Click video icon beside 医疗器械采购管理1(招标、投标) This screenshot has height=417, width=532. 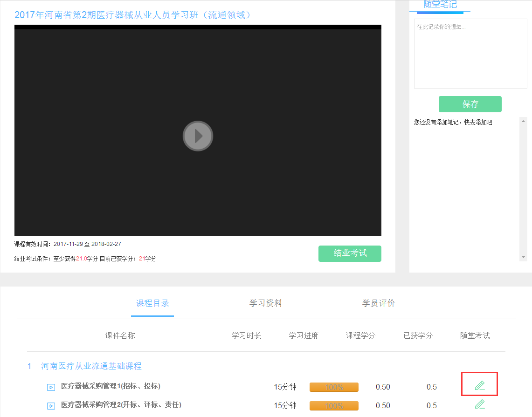point(51,387)
